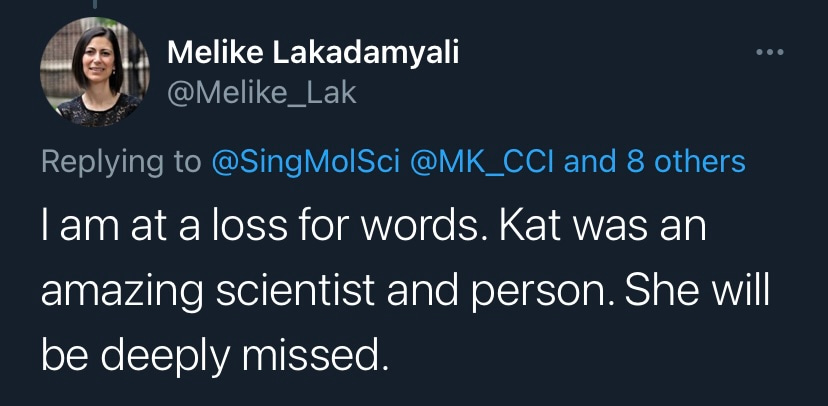The width and height of the screenshot is (828, 406).
Task: Click the @Melike_Lak handle
Action: [x=262, y=94]
